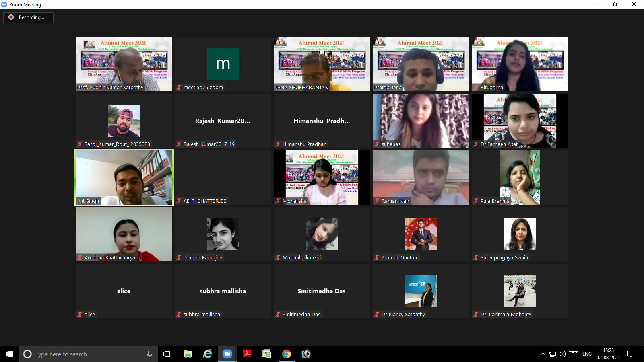Viewport: 644px width, 362px height.
Task: Show hidden system tray icons
Action: coord(543,354)
